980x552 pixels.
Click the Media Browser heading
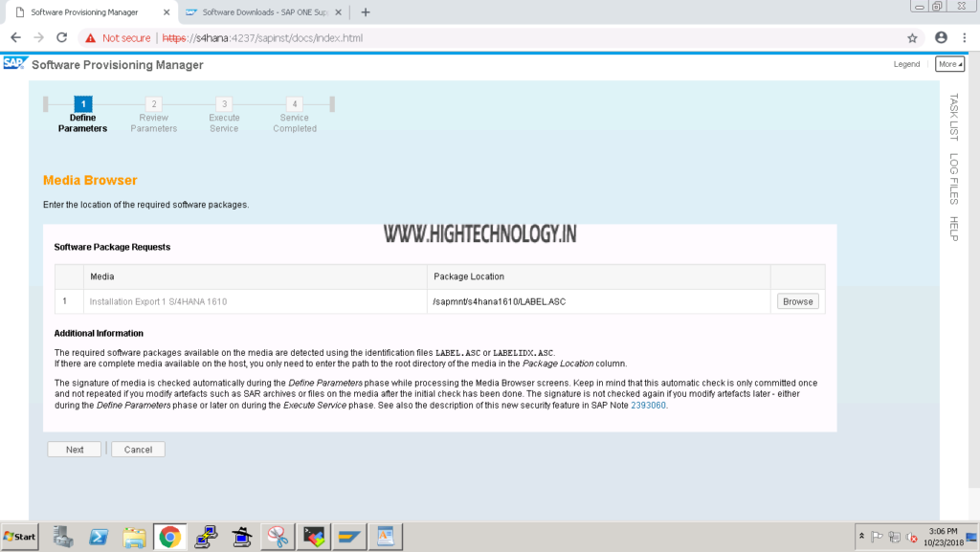pyautogui.click(x=90, y=180)
